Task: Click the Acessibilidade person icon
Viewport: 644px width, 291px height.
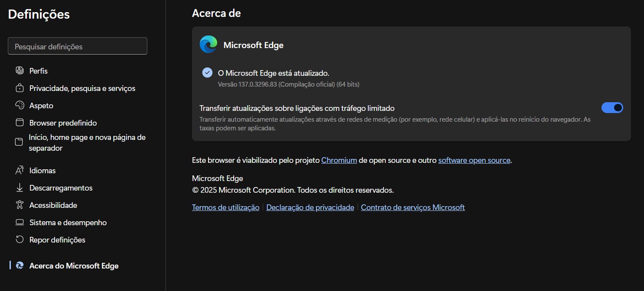Action: (20, 205)
